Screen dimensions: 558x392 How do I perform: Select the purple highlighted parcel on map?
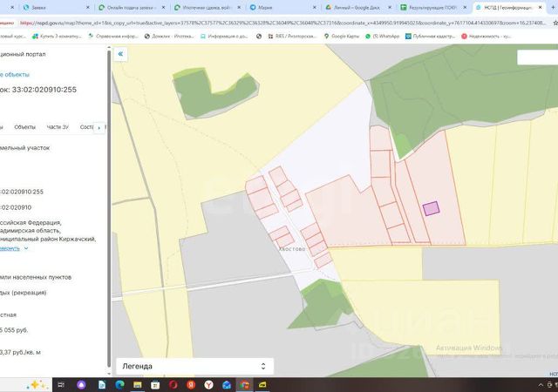click(431, 208)
